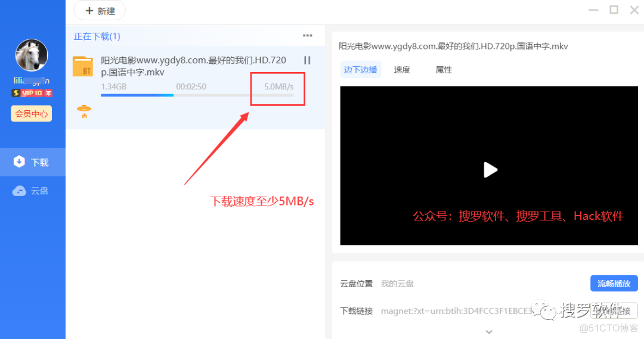
Task: Minimize the window
Action: click(593, 10)
